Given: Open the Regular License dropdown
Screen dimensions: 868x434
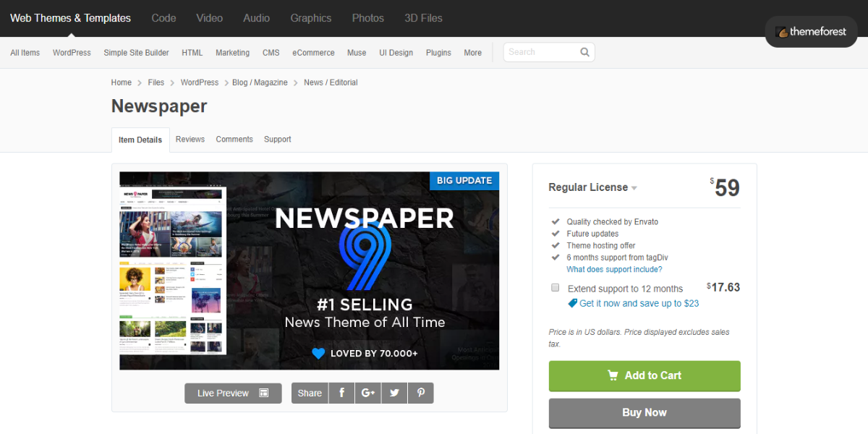Looking at the screenshot, I should [593, 187].
